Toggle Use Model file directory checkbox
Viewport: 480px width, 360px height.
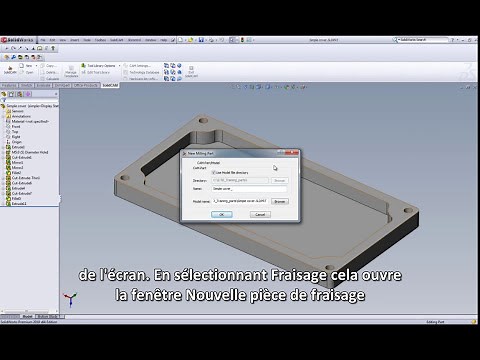[x=213, y=172]
